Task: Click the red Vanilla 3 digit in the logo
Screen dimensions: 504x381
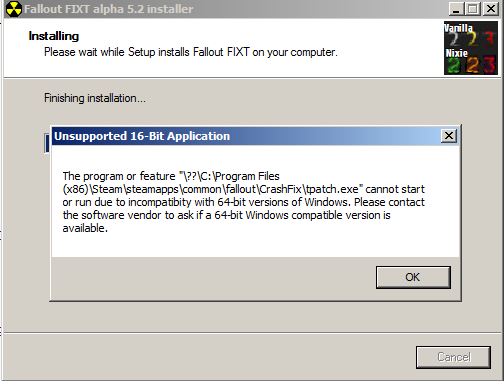Action: coord(489,39)
